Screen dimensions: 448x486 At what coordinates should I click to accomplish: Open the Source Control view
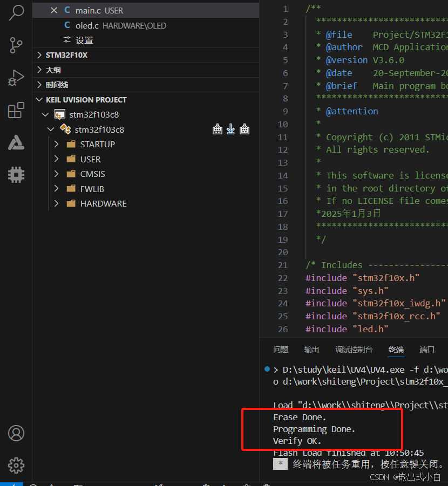click(x=16, y=46)
